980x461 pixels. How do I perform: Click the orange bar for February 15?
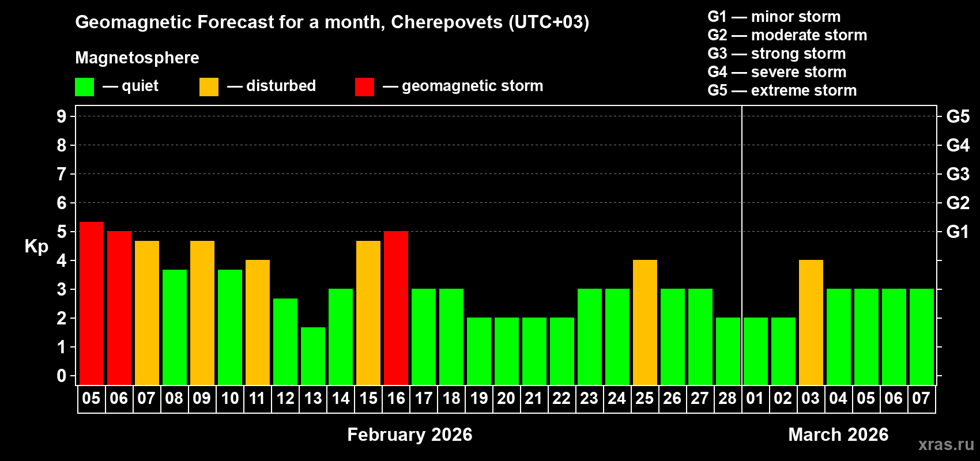click(368, 313)
